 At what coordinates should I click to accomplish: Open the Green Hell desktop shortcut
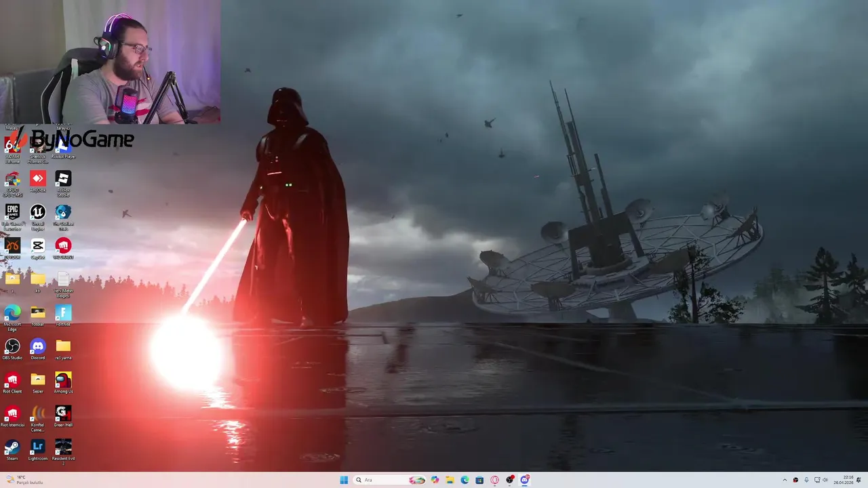pyautogui.click(x=63, y=416)
